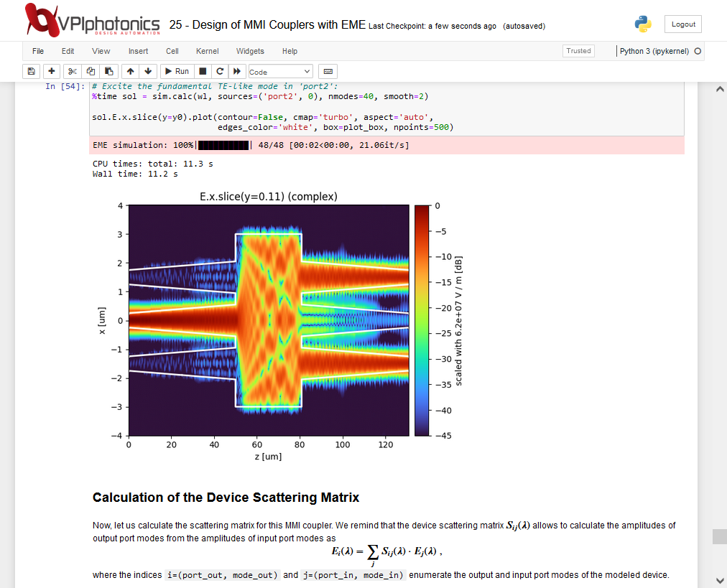Click scrollbar down arrow

pyautogui.click(x=720, y=580)
